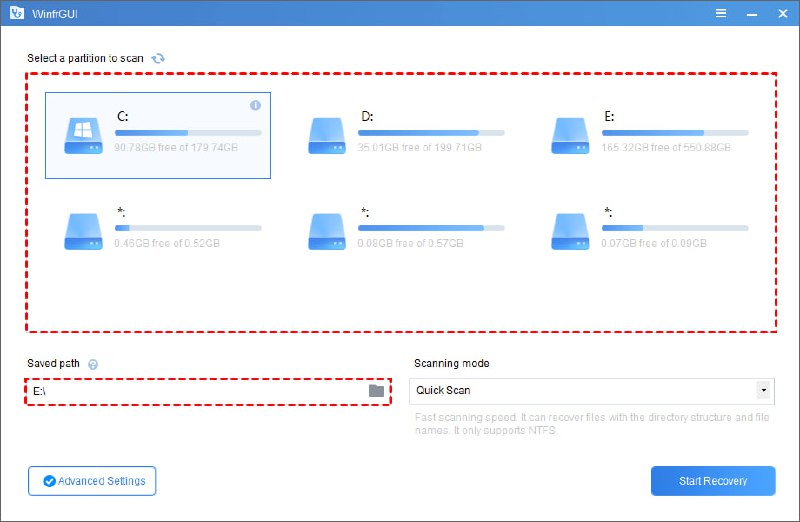Viewport: 800px width, 522px height.
Task: Select the 0.57GB unnamed partition icon
Action: [x=328, y=230]
